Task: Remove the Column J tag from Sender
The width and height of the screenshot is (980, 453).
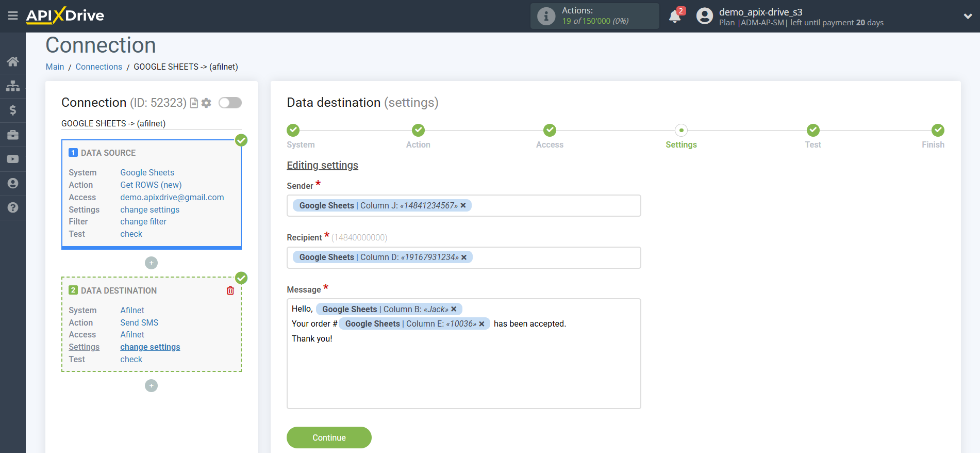Action: tap(463, 205)
